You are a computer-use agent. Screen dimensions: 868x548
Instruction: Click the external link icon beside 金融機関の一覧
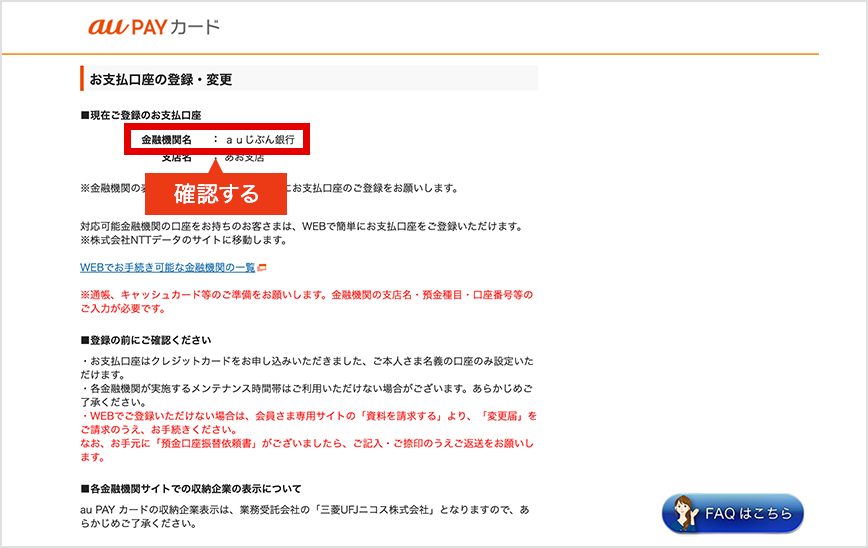(x=262, y=268)
